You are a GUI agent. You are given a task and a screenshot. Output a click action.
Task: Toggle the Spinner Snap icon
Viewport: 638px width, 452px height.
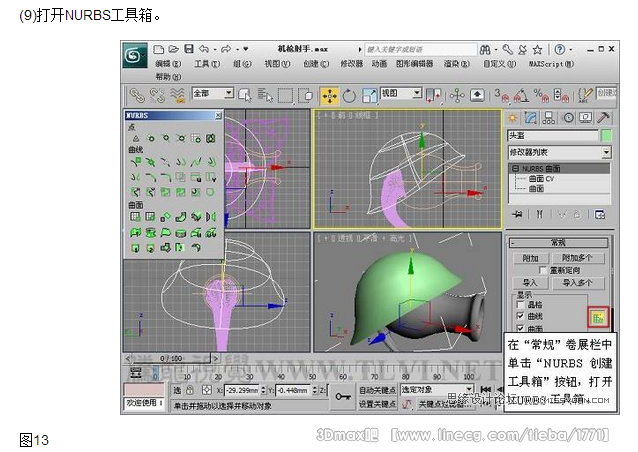click(562, 96)
